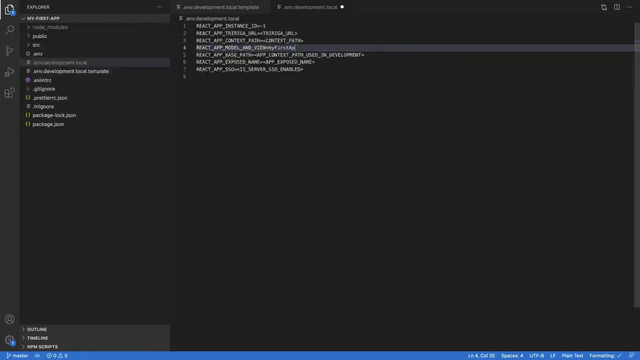Viewport: 640px width, 360px height.
Task: Open the Accounts menu icon
Action: coord(9,319)
